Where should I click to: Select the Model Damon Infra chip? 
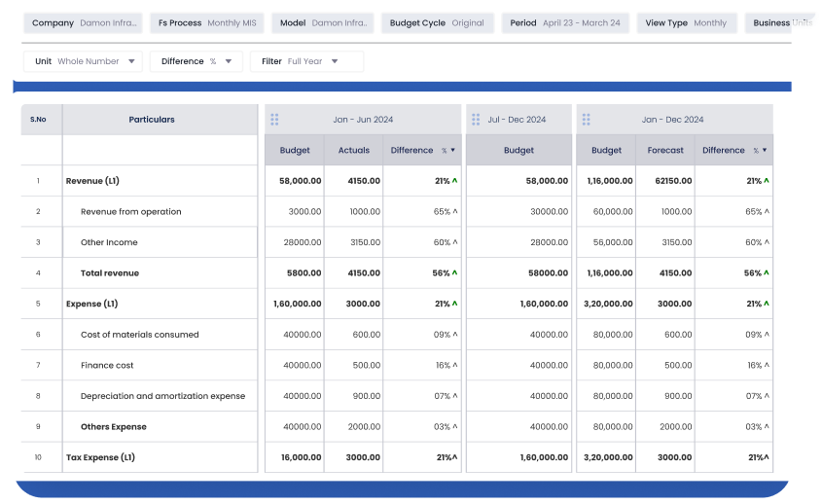(x=323, y=23)
